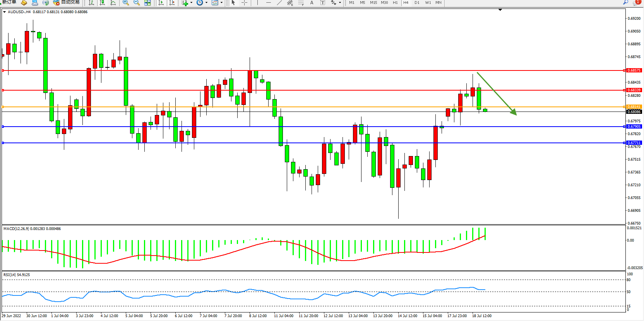Click the red 0.68575 price line label

634,70
